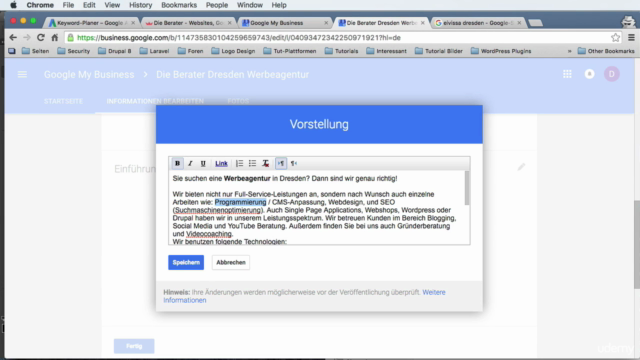Screen dimensions: 640x360
Task: Click the bold word Werbeagentur in editor
Action: point(247,178)
